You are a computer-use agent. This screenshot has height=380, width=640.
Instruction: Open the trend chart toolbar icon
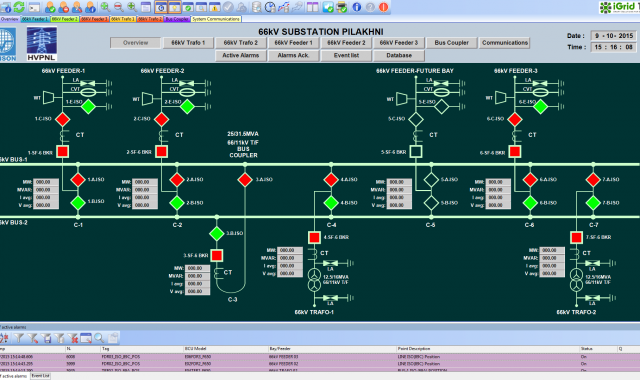point(283,7)
